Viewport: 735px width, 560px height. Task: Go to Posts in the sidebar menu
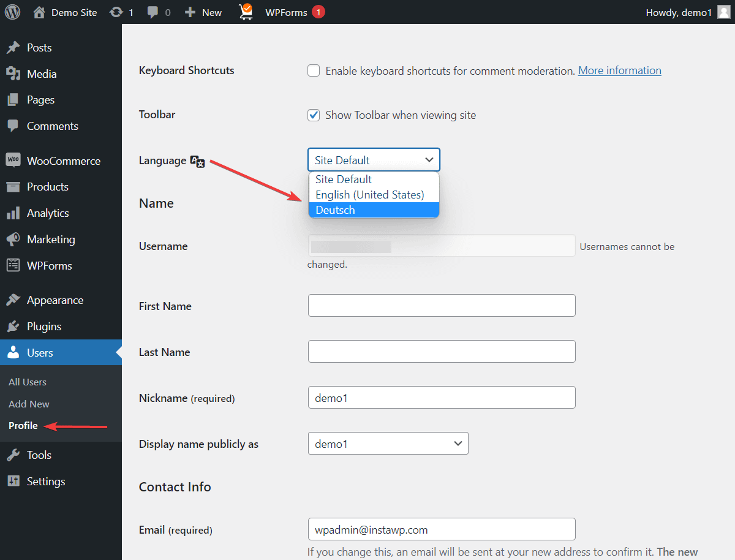click(38, 47)
